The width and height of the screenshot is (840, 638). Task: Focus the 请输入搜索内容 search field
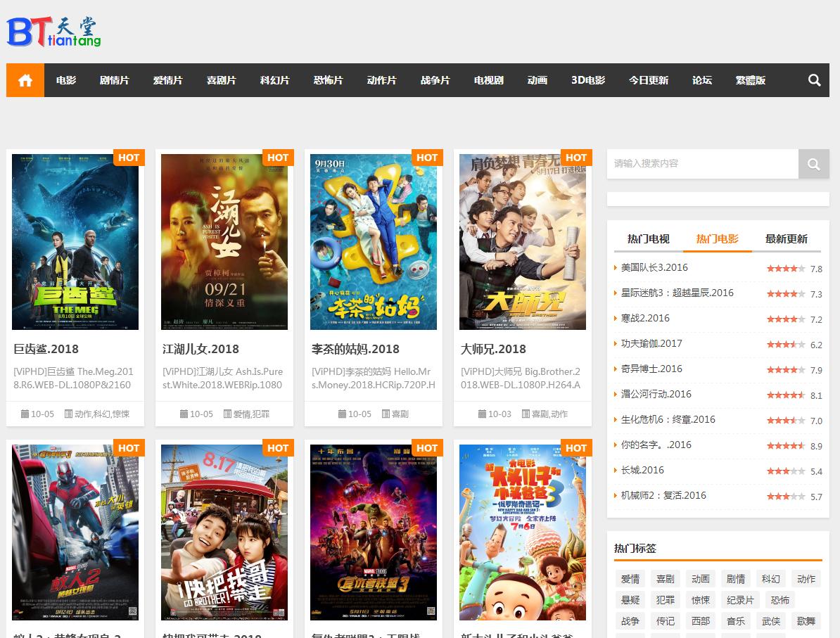pyautogui.click(x=703, y=164)
